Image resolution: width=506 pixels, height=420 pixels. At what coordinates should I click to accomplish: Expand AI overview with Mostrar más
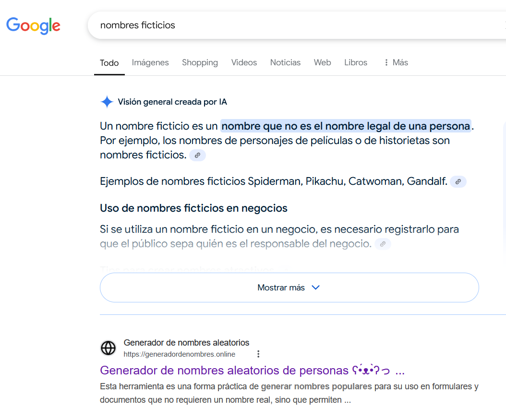point(289,288)
